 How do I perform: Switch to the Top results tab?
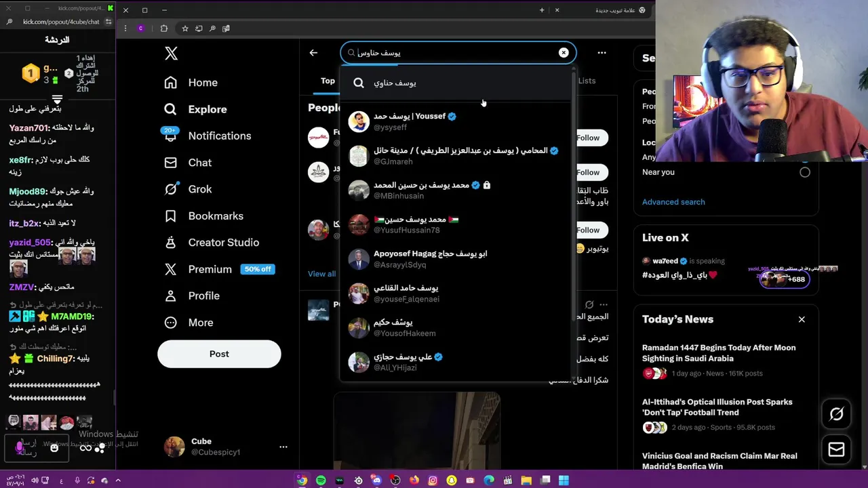click(328, 81)
